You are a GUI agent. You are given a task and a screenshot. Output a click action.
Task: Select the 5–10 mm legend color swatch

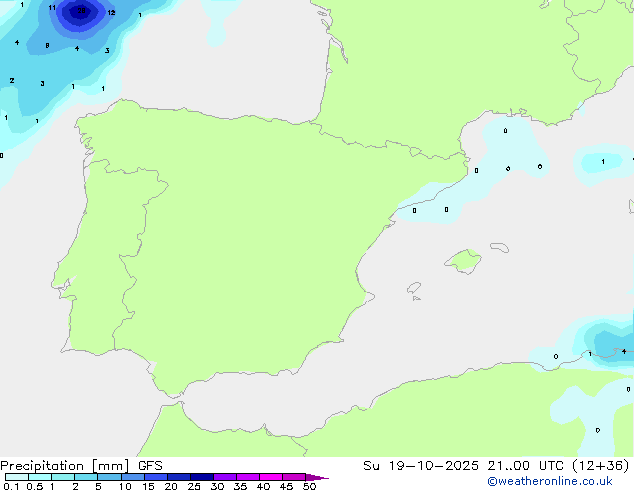(110, 477)
